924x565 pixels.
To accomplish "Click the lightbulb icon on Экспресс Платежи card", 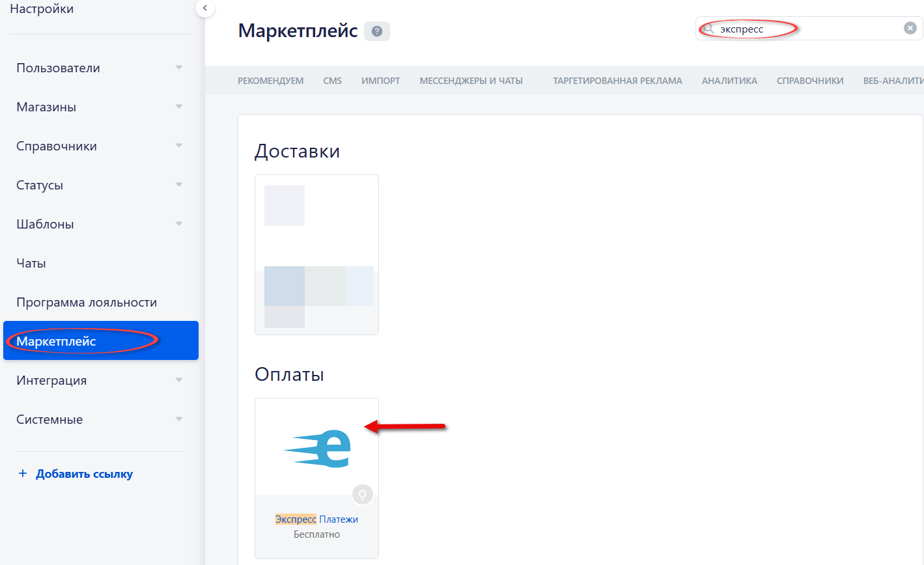I will [363, 494].
